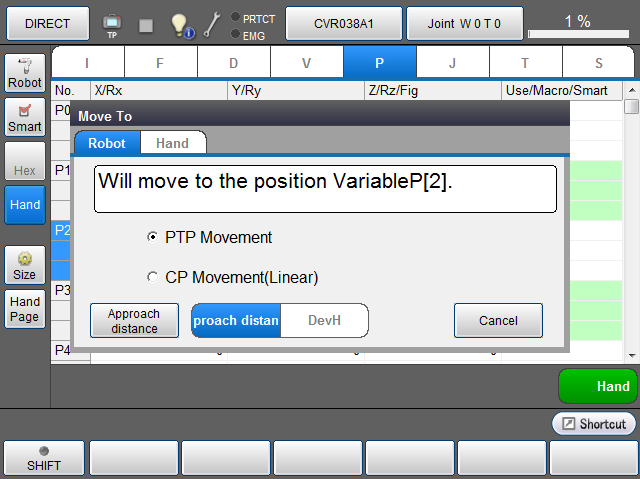
Task: Click the Size gear button
Action: tap(25, 265)
